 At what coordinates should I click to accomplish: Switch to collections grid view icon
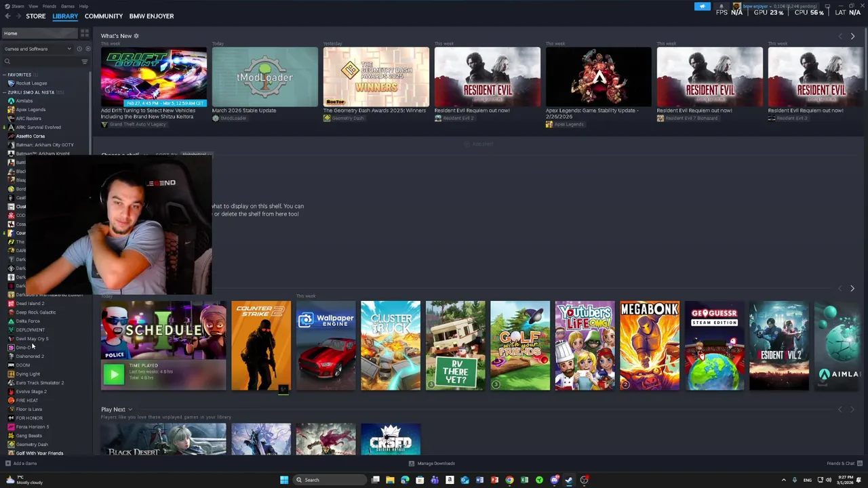pos(85,33)
